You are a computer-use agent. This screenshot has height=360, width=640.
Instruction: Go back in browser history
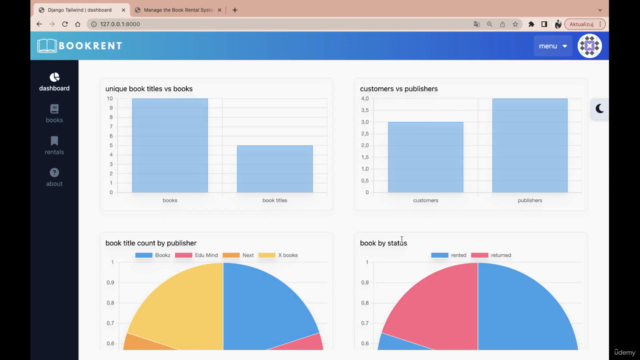(39, 24)
